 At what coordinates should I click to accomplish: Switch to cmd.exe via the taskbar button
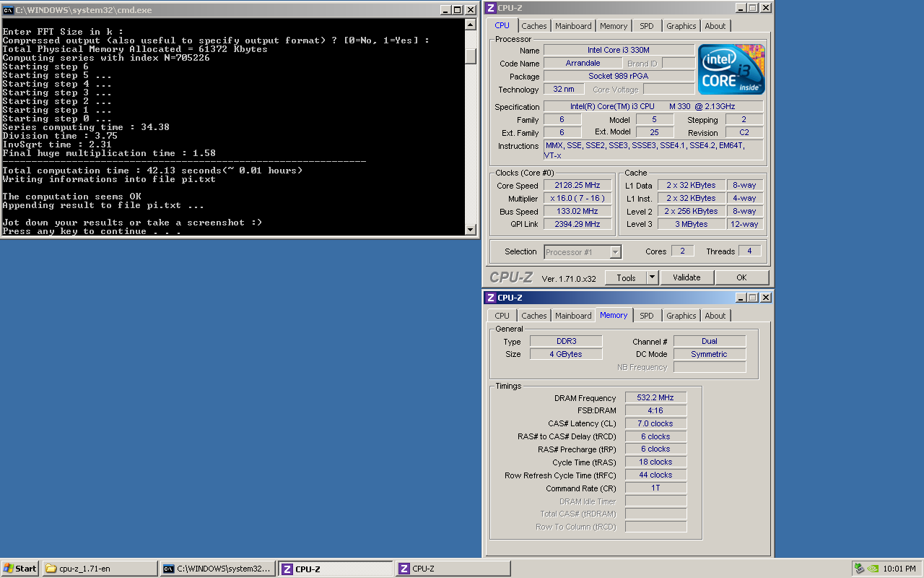click(x=217, y=569)
